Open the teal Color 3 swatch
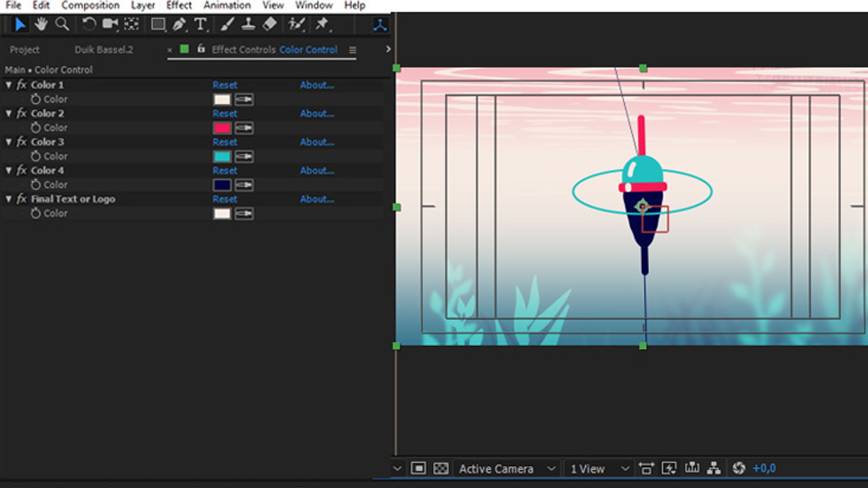The height and width of the screenshot is (488, 868). coord(222,156)
